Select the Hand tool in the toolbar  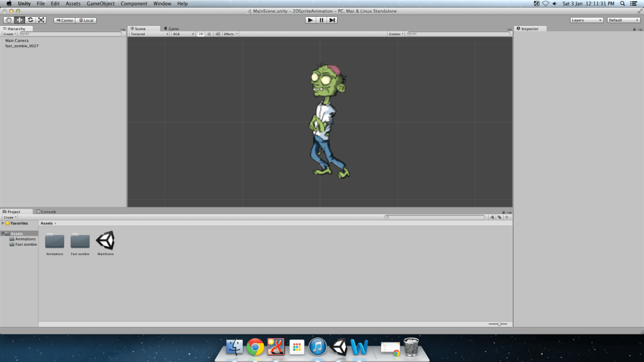tap(9, 20)
